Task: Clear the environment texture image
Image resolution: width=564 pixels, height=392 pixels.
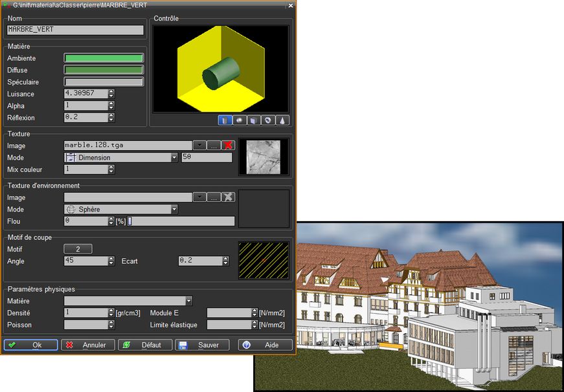Action: pos(228,197)
